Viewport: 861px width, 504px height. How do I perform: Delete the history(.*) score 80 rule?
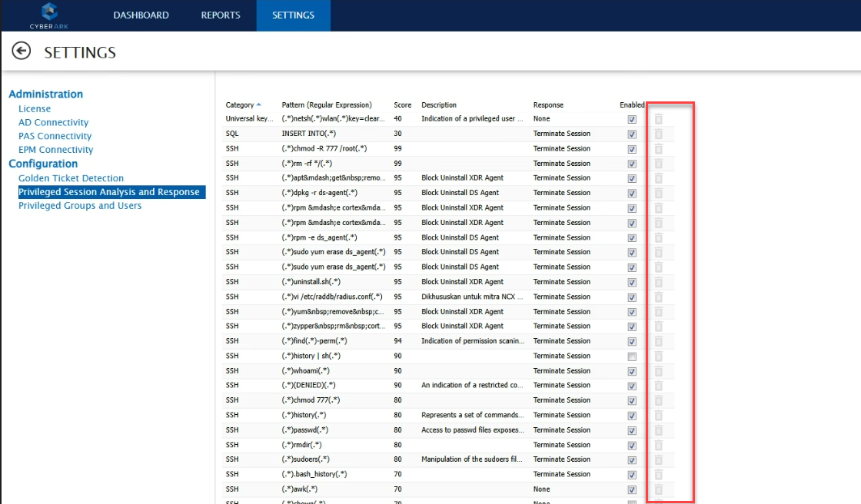tap(658, 415)
